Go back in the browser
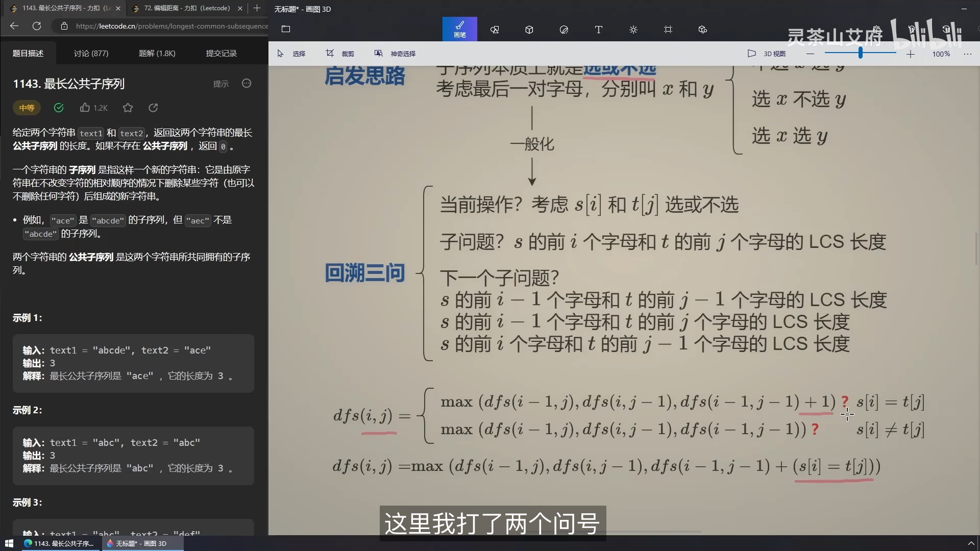Image resolution: width=980 pixels, height=551 pixels. pos(14,26)
